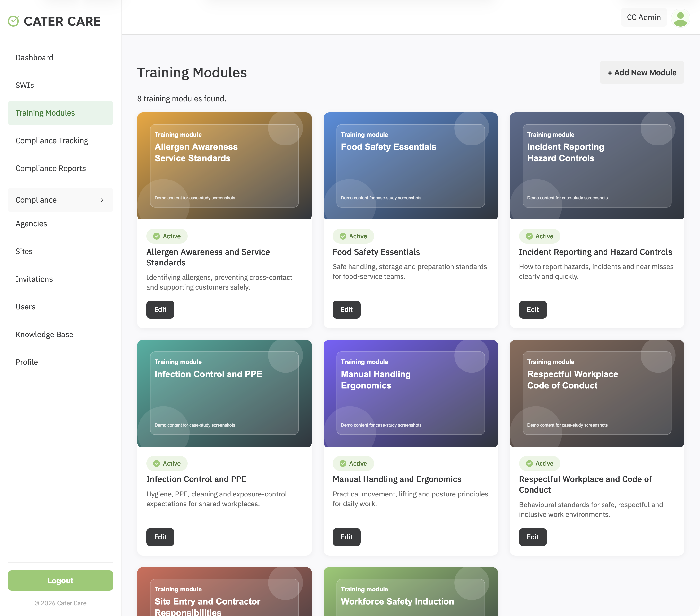Click 'Incident Reporting and Hazard Controls' title text
This screenshot has height=616, width=700.
[x=595, y=252]
